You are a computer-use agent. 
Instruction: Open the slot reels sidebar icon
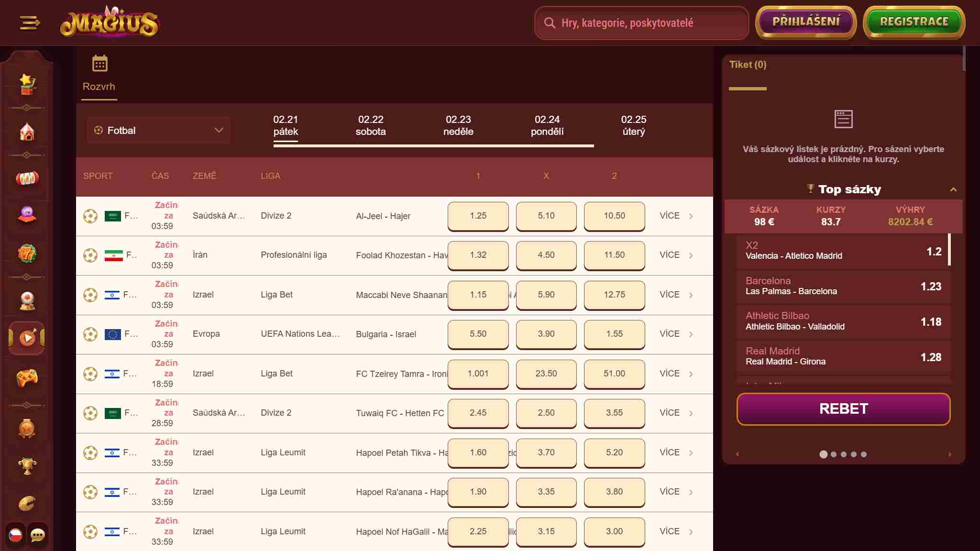point(27,178)
